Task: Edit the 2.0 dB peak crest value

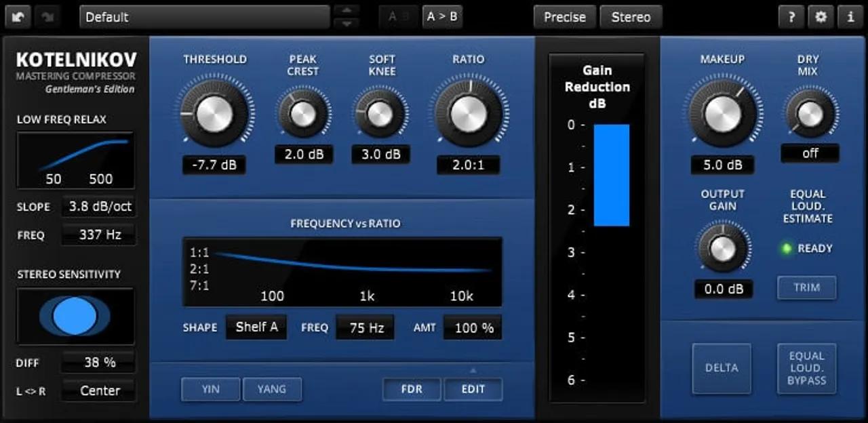Action: tap(304, 154)
